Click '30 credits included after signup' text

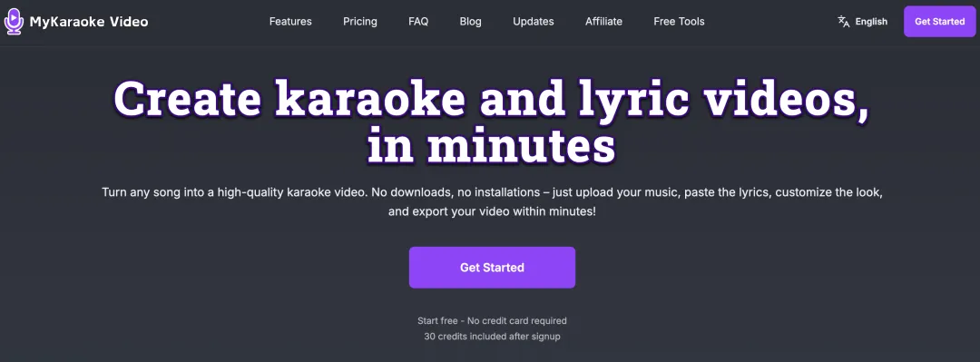(x=492, y=337)
